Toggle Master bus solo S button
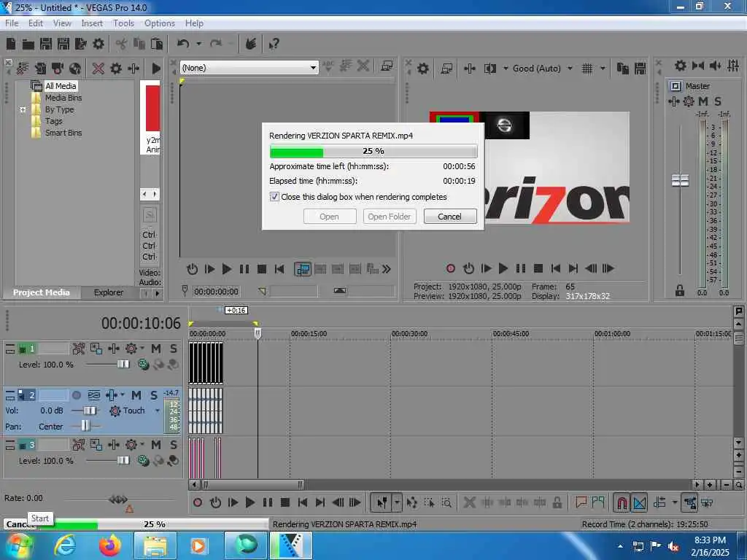The image size is (747, 560). [x=718, y=101]
